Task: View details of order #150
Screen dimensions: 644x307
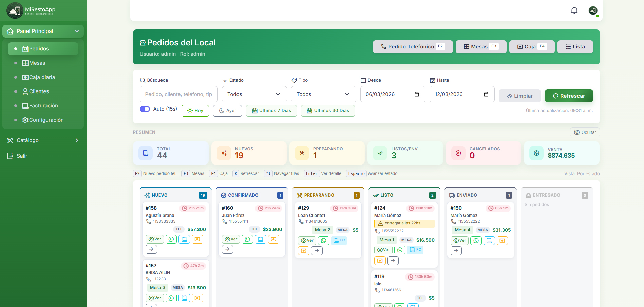Action: (x=460, y=241)
